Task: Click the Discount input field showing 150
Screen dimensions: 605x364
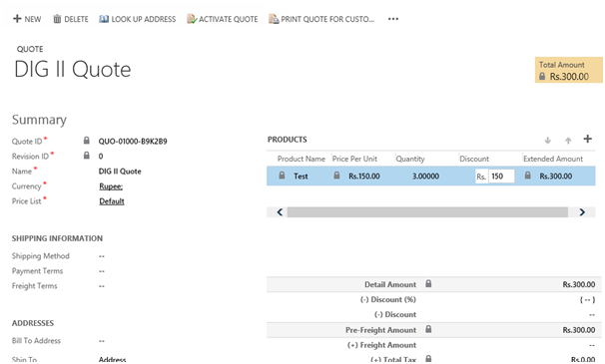Action: tap(501, 177)
